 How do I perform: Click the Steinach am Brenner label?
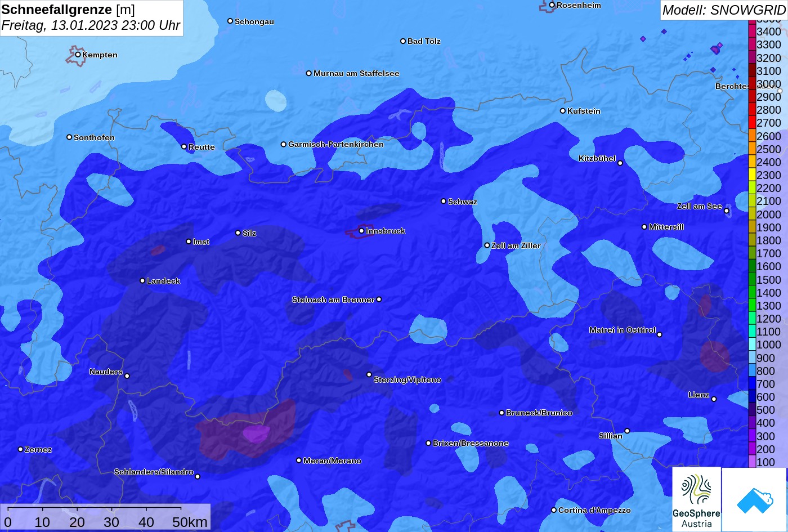click(x=333, y=299)
